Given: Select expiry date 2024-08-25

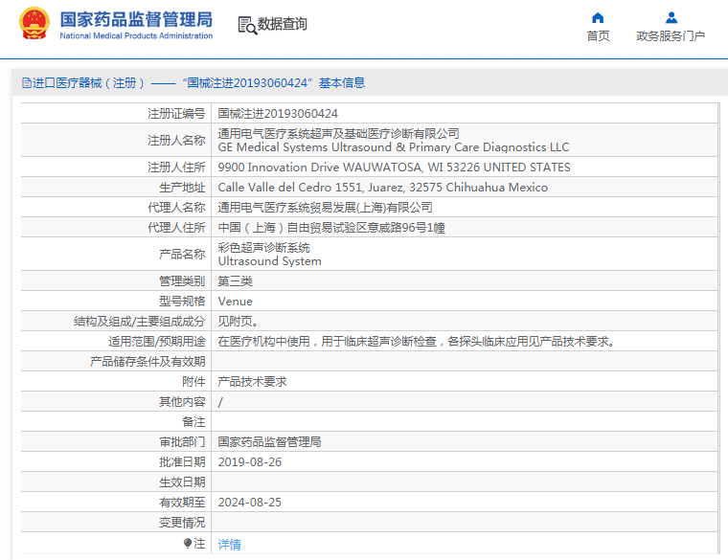Looking at the screenshot, I should 250,503.
